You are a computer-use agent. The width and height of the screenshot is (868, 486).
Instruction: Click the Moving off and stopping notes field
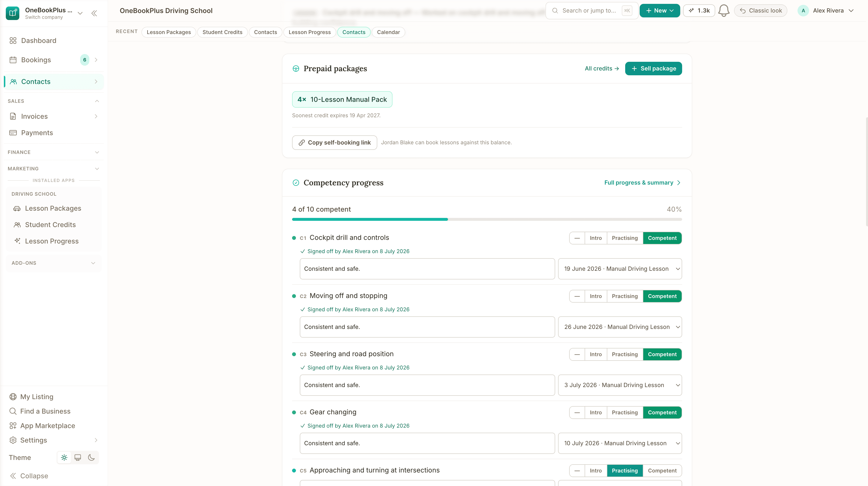click(427, 327)
